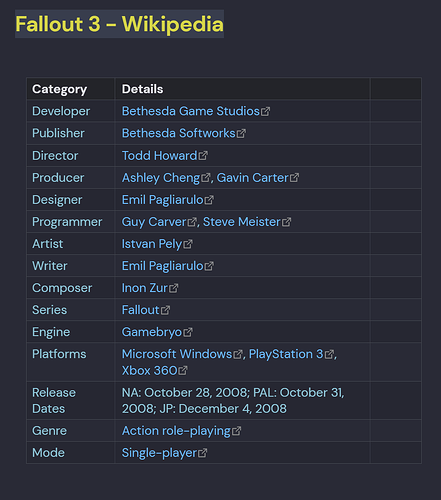Click external link icon beside Bethesda Softworks
This screenshot has height=500, width=441.
click(x=241, y=133)
